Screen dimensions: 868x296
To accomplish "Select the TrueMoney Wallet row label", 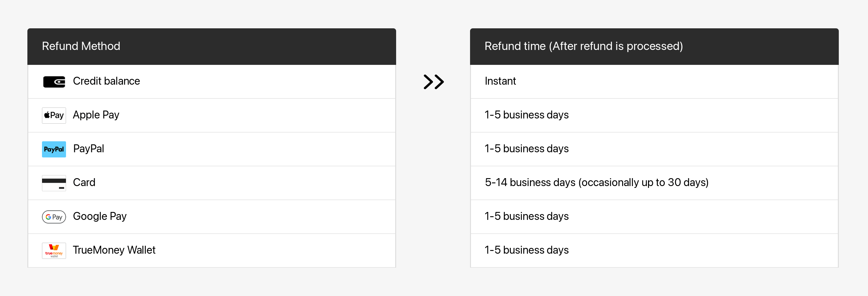I will [x=114, y=250].
